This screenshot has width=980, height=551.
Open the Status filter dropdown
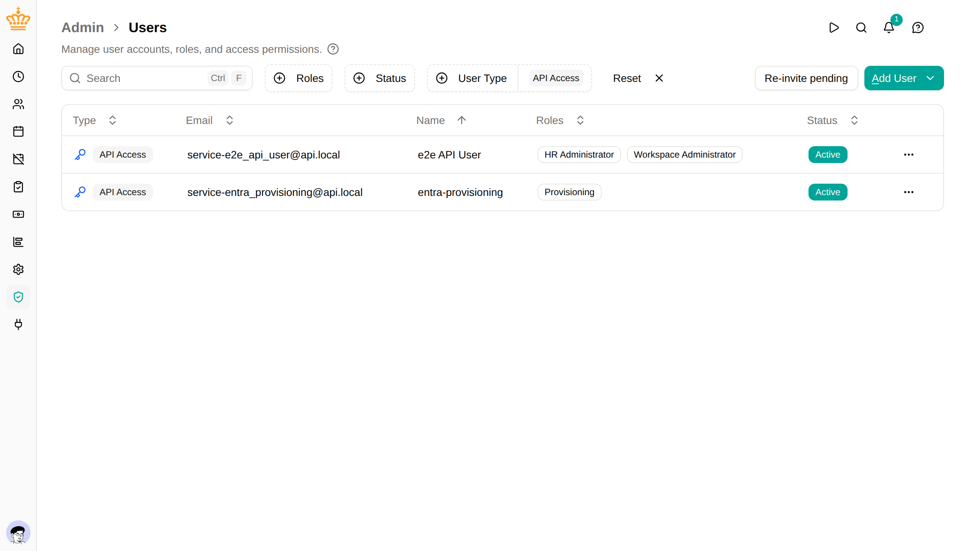click(x=379, y=78)
